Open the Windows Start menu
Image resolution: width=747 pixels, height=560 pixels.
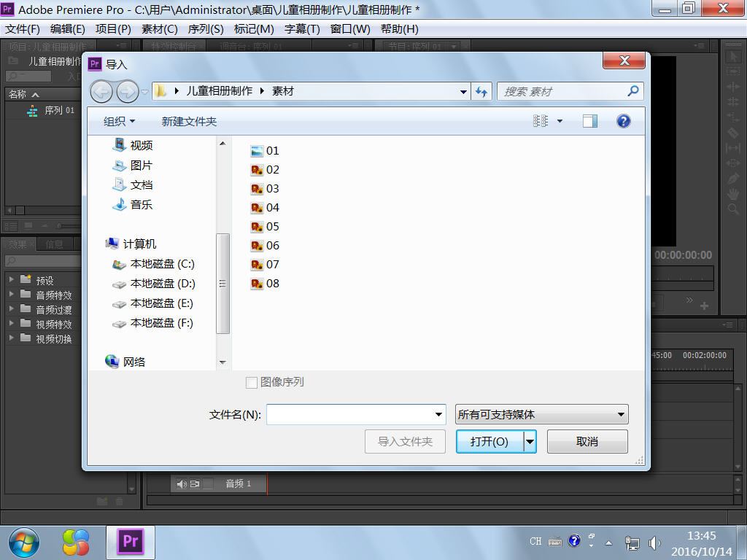[x=23, y=542]
